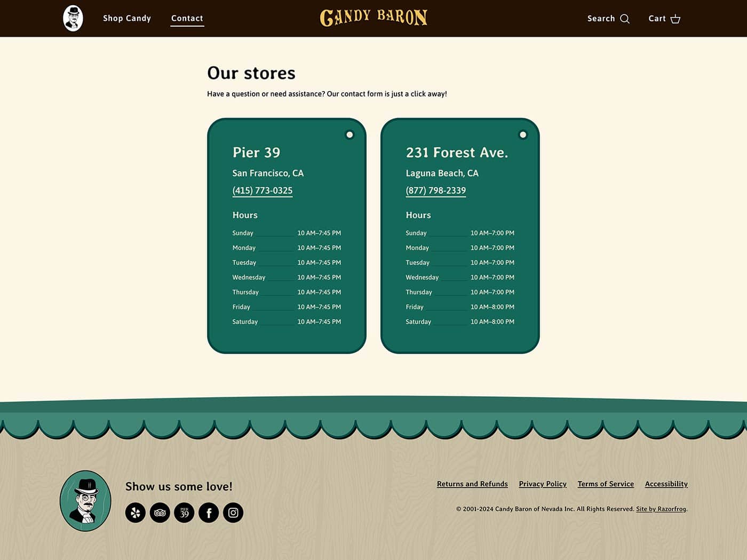Visit the Yelp page icon
This screenshot has width=747, height=560.
click(136, 513)
